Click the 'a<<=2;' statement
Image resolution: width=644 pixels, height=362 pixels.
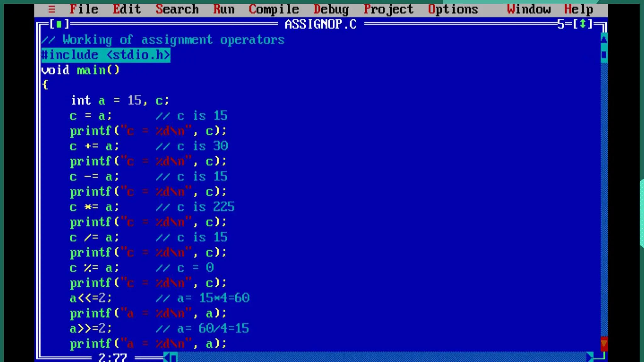[x=91, y=298]
